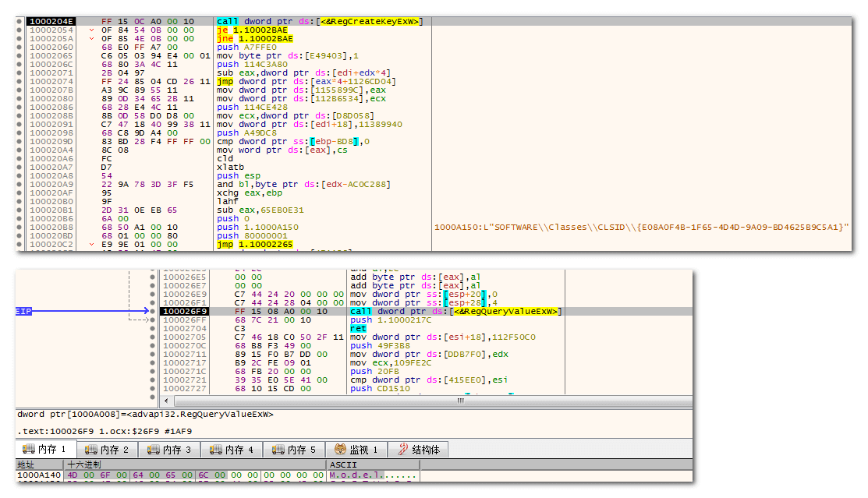Screen dimensions: 868x498
Task: Click the left arrow of horizontal scrollbar
Action: [x=167, y=401]
